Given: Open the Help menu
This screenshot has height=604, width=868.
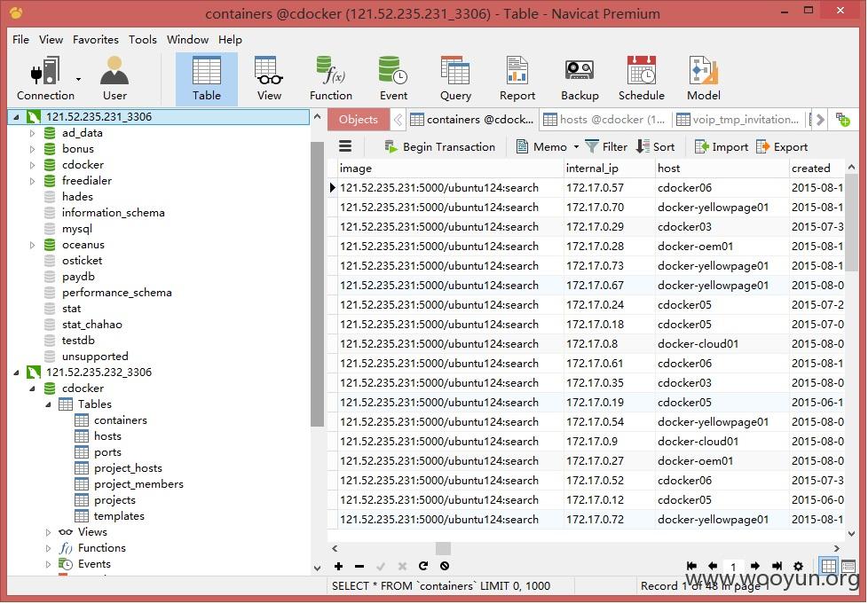Looking at the screenshot, I should 230,39.
